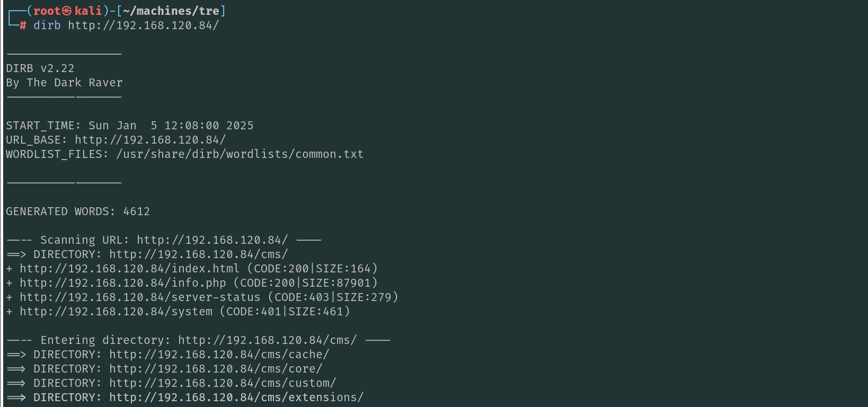This screenshot has height=407, width=868.
Task: Open the /cms/extensions/ directory link
Action: click(x=236, y=397)
